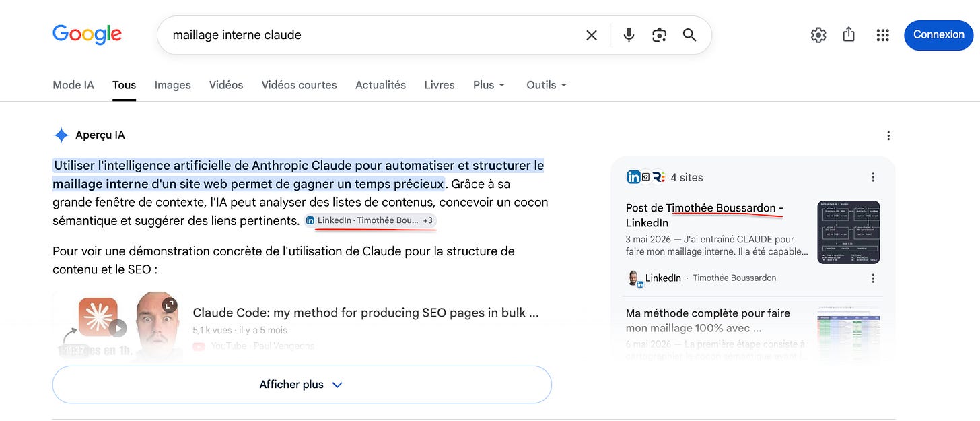Click the Connexion sign-in button
Viewport: 980px width, 421px height.
pyautogui.click(x=939, y=35)
